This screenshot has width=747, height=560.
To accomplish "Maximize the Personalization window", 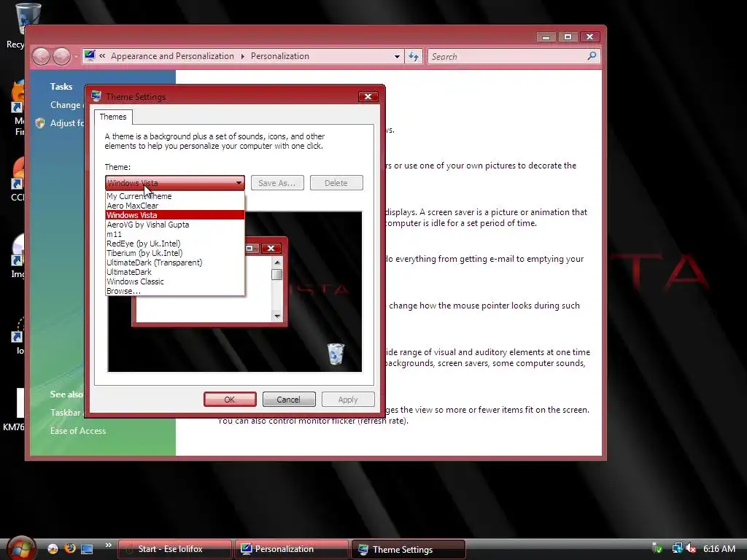I will coord(568,36).
